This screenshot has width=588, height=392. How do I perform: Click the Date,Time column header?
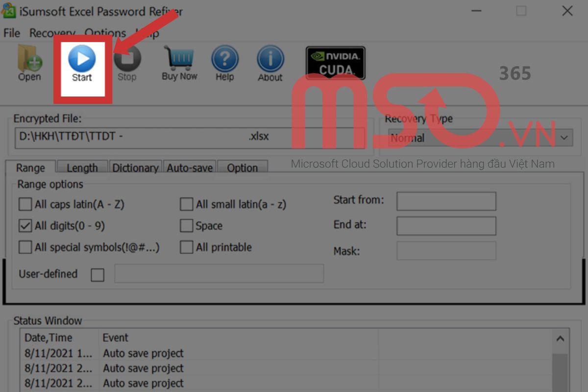click(48, 338)
